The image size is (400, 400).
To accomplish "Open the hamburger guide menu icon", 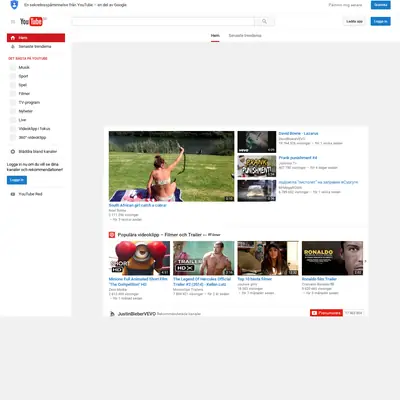I will coord(13,22).
